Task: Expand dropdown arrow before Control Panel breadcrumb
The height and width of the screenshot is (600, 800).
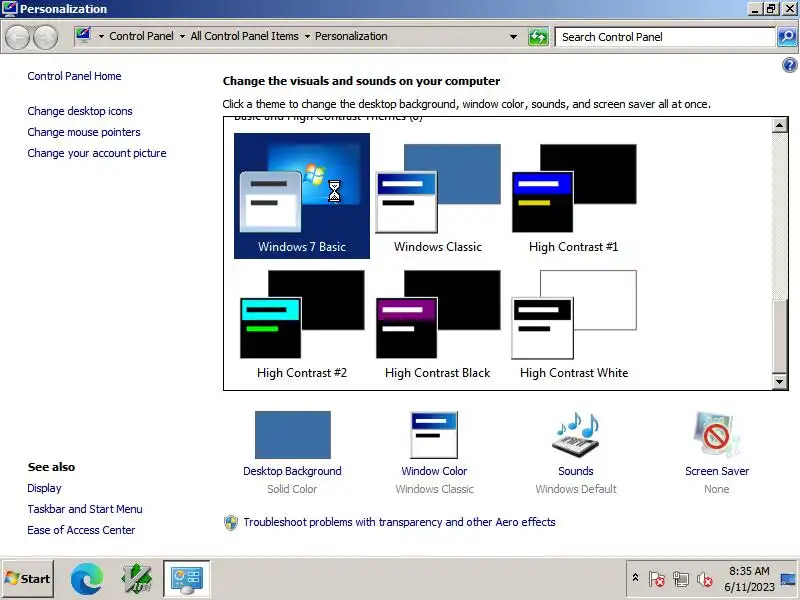Action: 101,37
